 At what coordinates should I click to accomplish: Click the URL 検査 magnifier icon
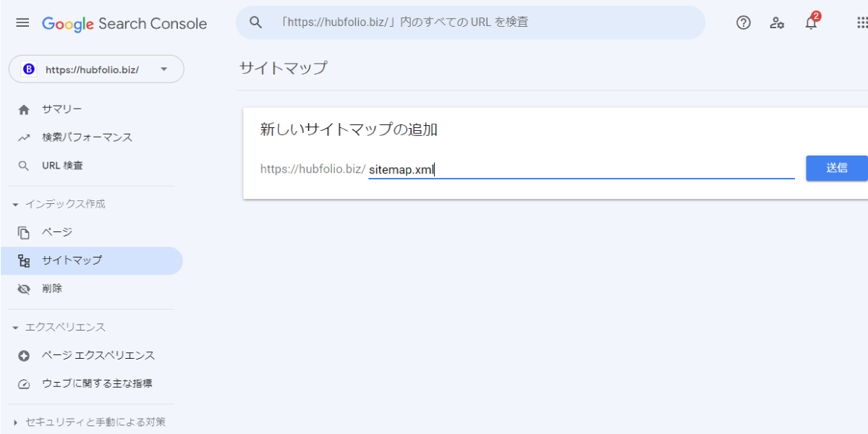[x=24, y=166]
